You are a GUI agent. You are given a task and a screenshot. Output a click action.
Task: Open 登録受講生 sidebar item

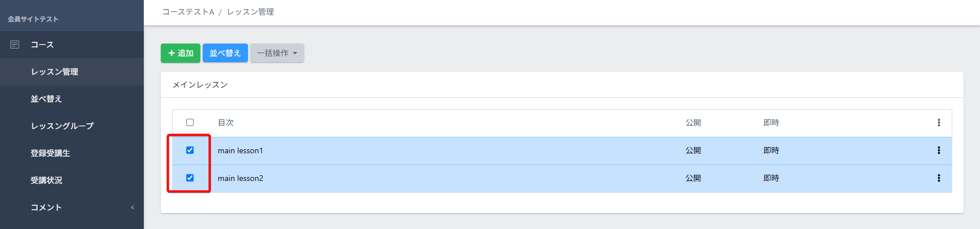[x=50, y=153]
